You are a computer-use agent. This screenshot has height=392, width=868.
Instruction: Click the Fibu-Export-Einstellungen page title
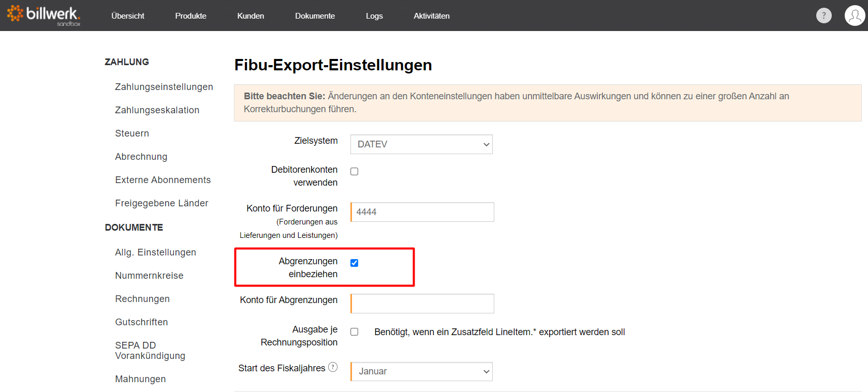coord(333,65)
